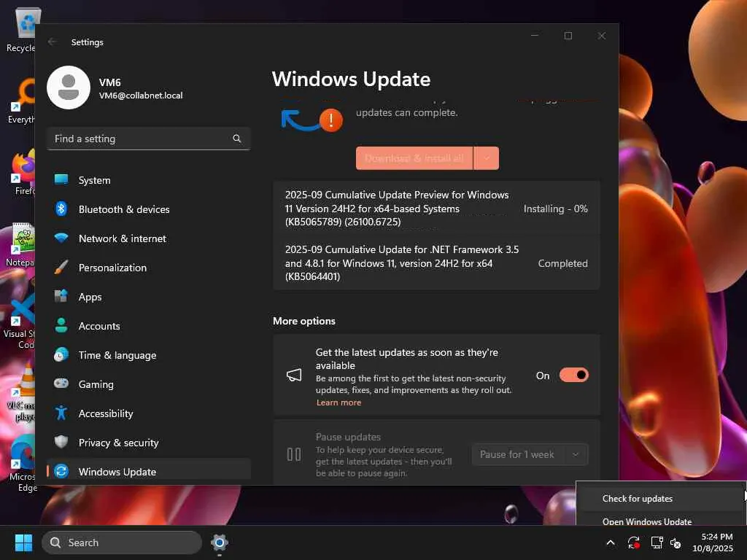747x560 pixels.
Task: Click the Pause updates label
Action: tap(348, 437)
